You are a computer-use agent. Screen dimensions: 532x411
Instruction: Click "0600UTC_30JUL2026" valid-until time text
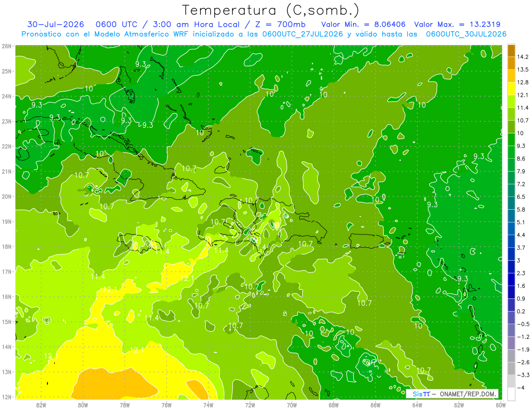[466, 34]
